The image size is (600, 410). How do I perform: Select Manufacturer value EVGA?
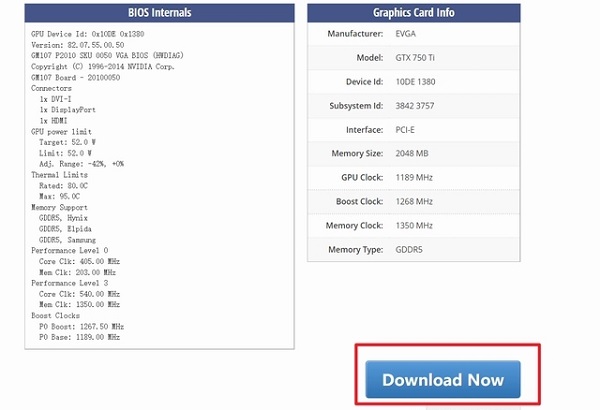click(406, 34)
